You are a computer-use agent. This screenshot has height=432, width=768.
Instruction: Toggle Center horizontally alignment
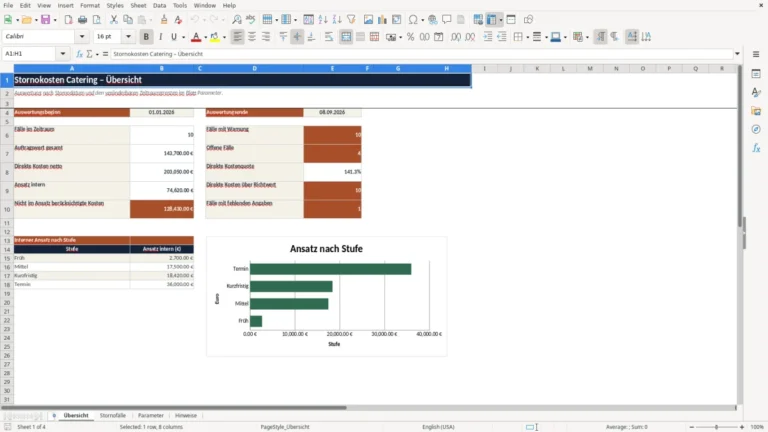click(252, 37)
